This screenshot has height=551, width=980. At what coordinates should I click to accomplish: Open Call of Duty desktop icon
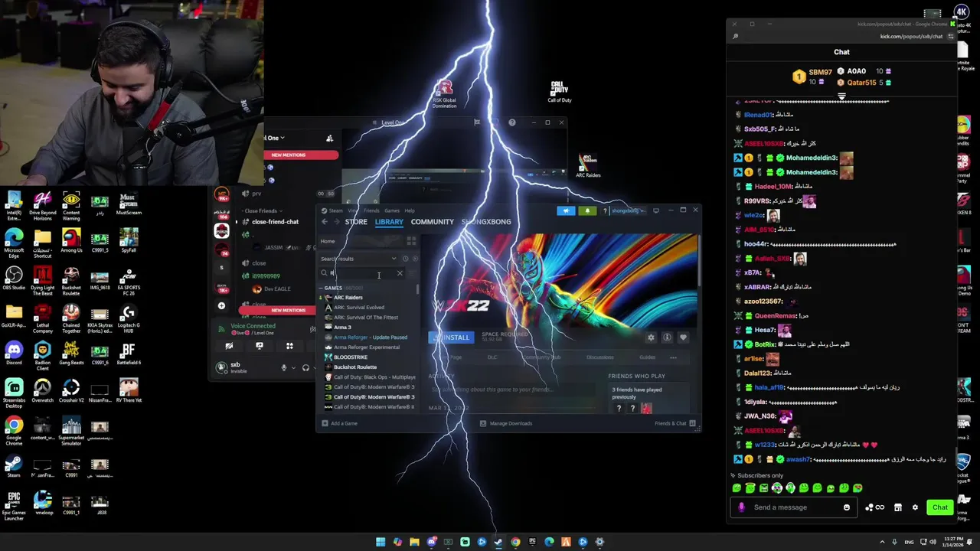click(x=559, y=92)
